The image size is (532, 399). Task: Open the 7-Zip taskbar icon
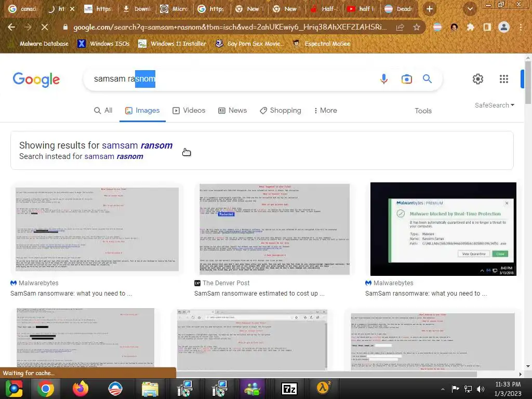289,389
